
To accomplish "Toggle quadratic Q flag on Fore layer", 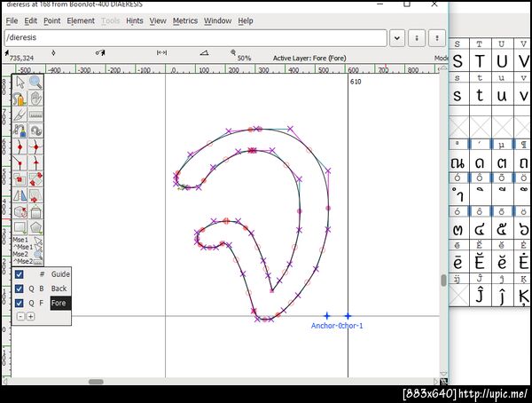I will (31, 303).
